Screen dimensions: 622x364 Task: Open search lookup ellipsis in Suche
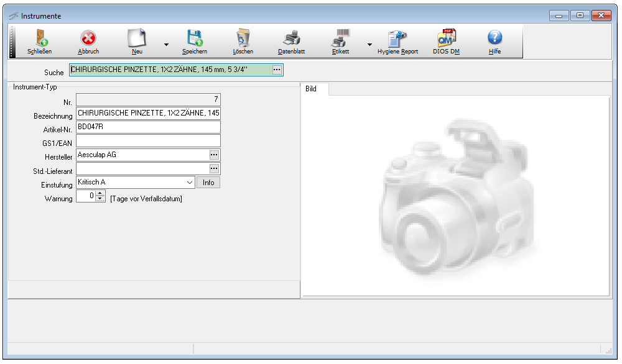tap(277, 70)
